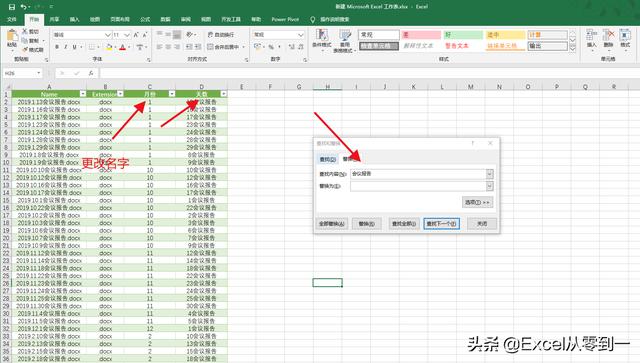Open the filter dropdown on column C header
This screenshot has height=363, width=640.
pyautogui.click(x=172, y=94)
